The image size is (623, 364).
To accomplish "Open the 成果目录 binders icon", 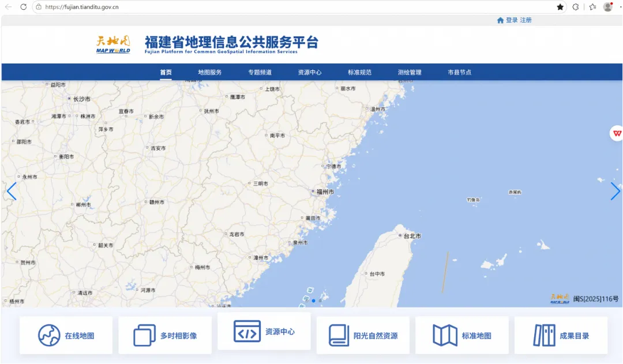I will (x=544, y=335).
